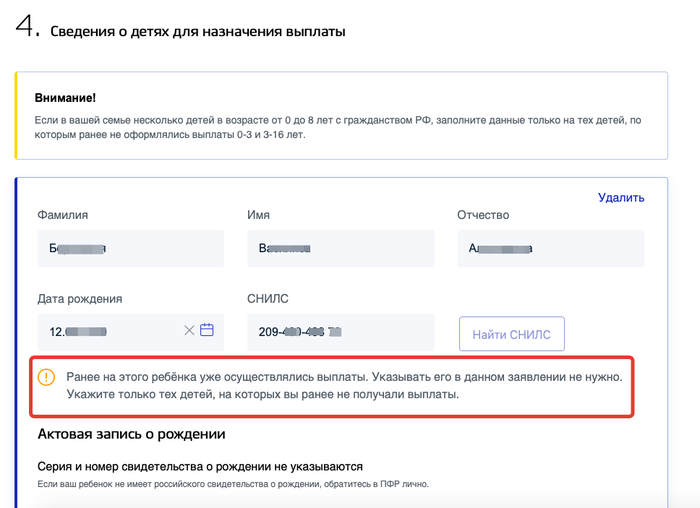This screenshot has width=700, height=508.
Task: Select the Актовая запись о рождении heading
Action: (131, 434)
